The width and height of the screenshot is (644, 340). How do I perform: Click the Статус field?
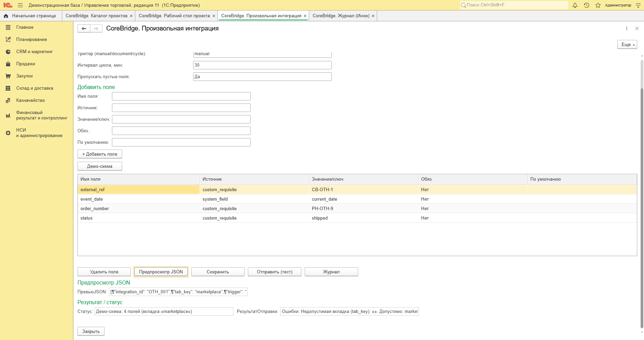coord(164,312)
